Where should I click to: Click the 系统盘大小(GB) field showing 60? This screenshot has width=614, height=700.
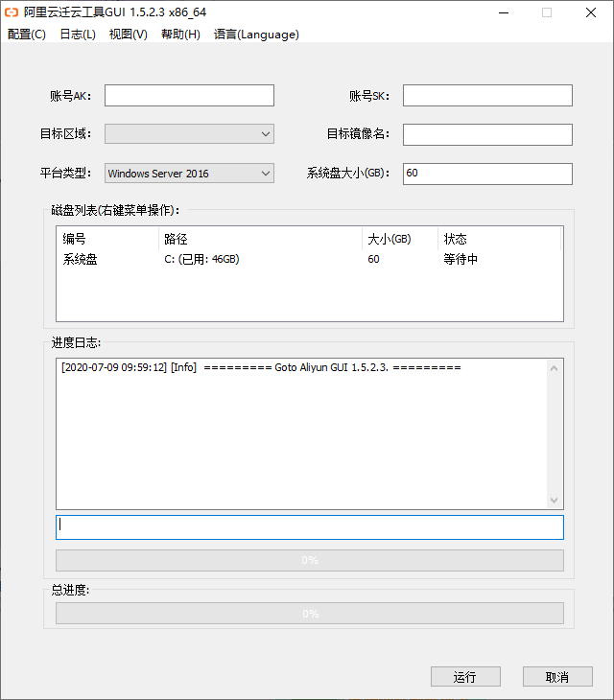click(x=487, y=174)
